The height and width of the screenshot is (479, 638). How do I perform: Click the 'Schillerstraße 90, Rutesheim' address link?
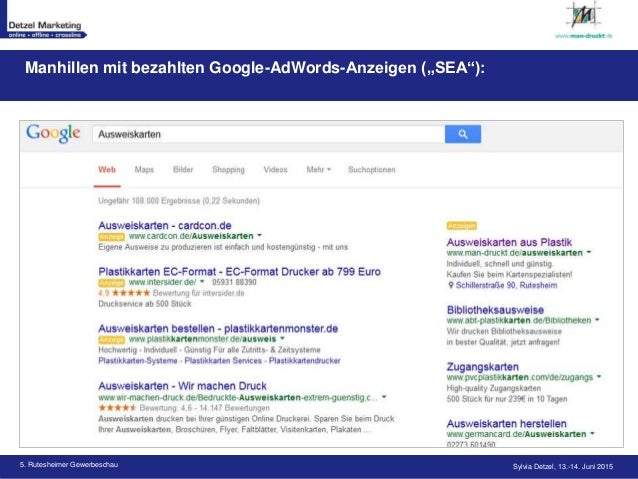(x=506, y=285)
